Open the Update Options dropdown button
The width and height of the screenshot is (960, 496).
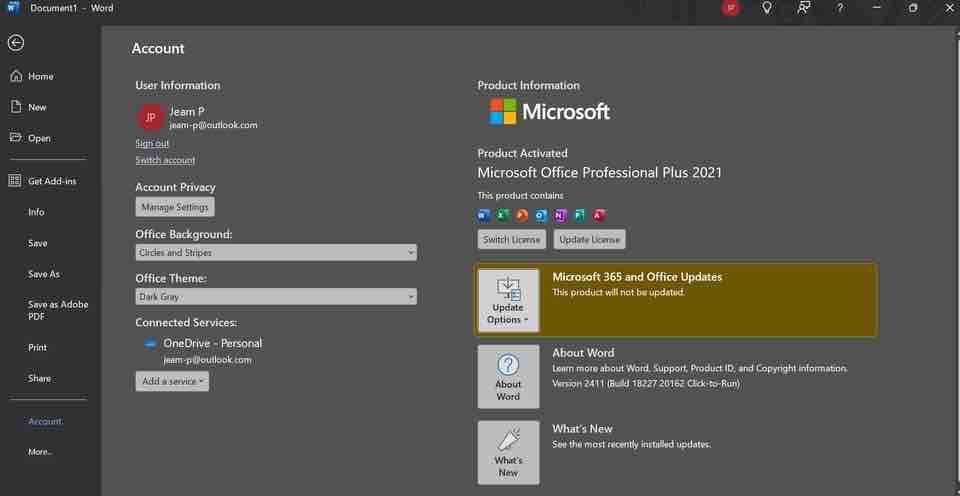508,300
